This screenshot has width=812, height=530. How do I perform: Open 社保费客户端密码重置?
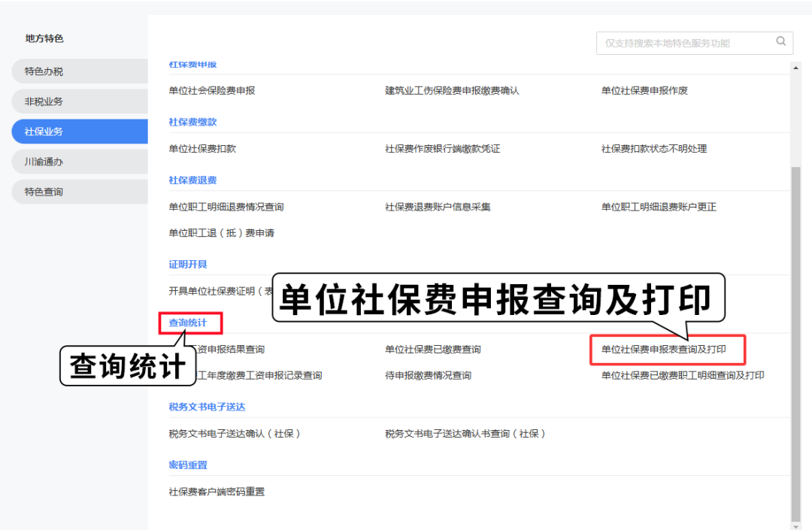tap(217, 492)
